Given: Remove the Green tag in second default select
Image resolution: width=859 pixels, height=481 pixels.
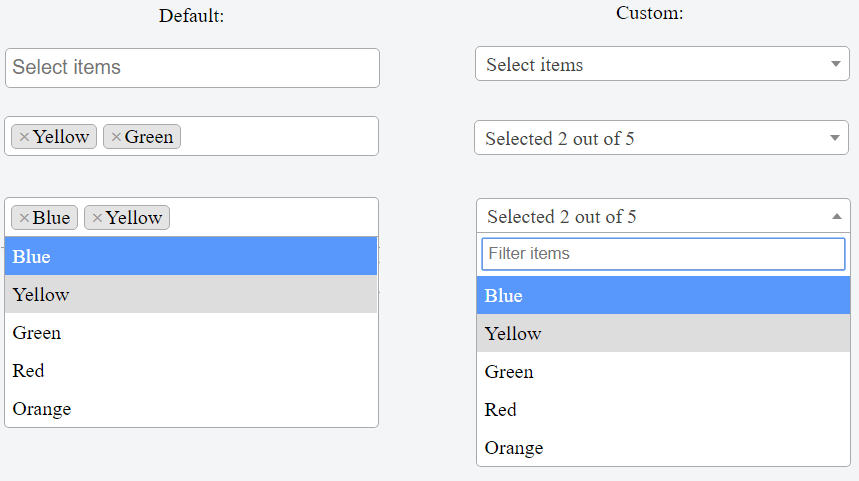Looking at the screenshot, I should [116, 137].
